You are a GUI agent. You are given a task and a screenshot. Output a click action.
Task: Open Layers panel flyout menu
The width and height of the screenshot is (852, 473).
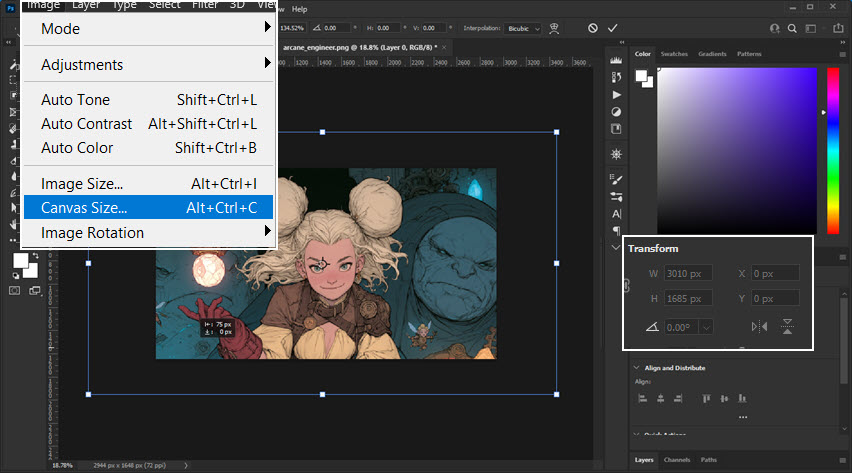(843, 460)
